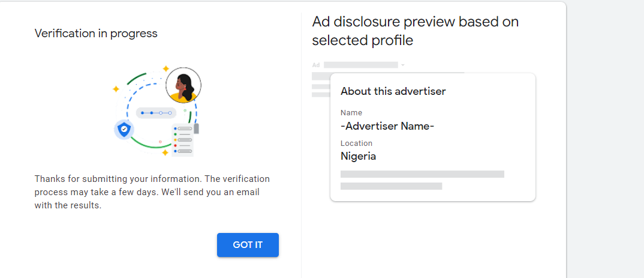
Task: Click the grey 'Ad' label
Action: click(316, 65)
